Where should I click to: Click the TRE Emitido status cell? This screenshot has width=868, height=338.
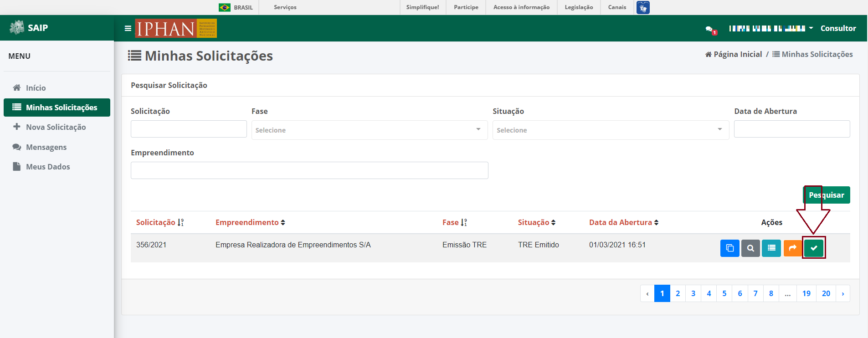pos(538,245)
